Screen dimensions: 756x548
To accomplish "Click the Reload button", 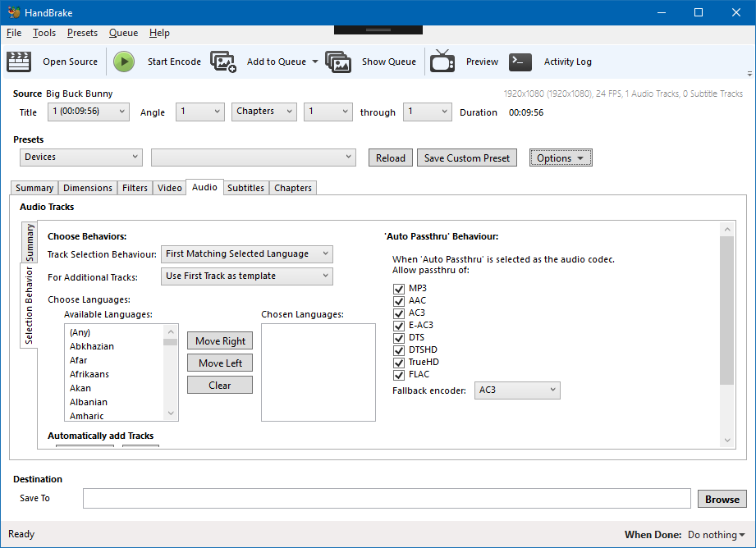I will point(391,158).
